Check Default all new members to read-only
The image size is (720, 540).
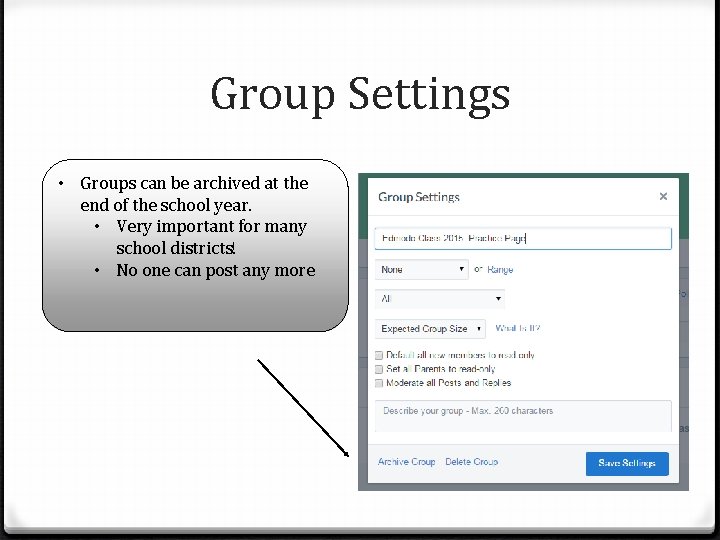379,355
